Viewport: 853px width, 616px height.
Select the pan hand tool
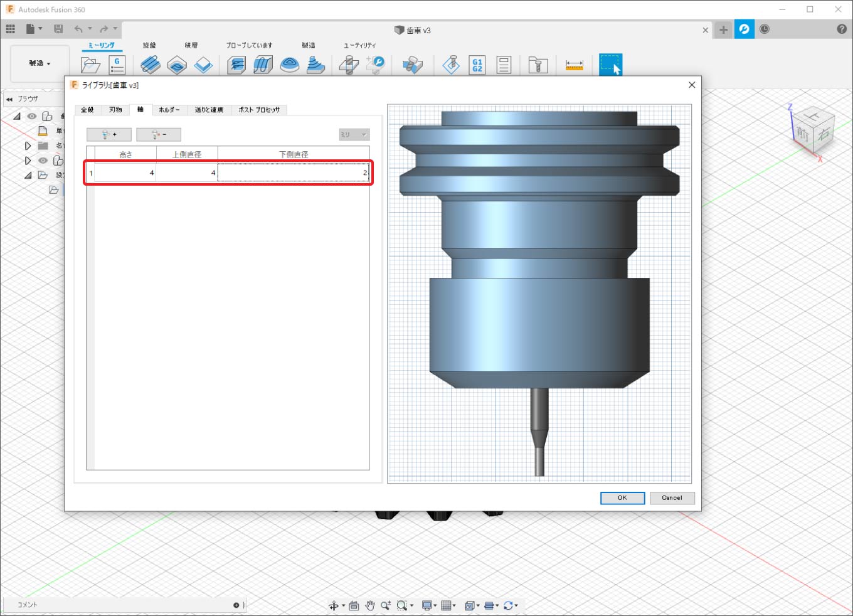pos(370,605)
